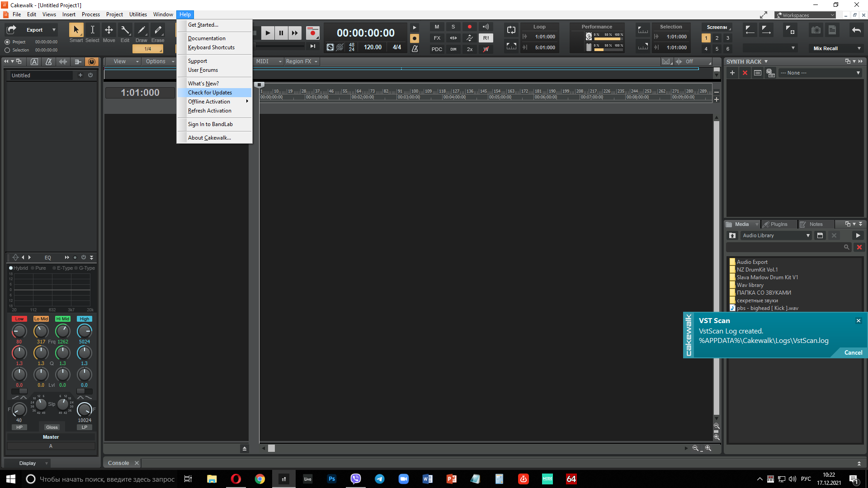Click the transport Record button
Viewport: 868px width, 488px height.
[312, 33]
